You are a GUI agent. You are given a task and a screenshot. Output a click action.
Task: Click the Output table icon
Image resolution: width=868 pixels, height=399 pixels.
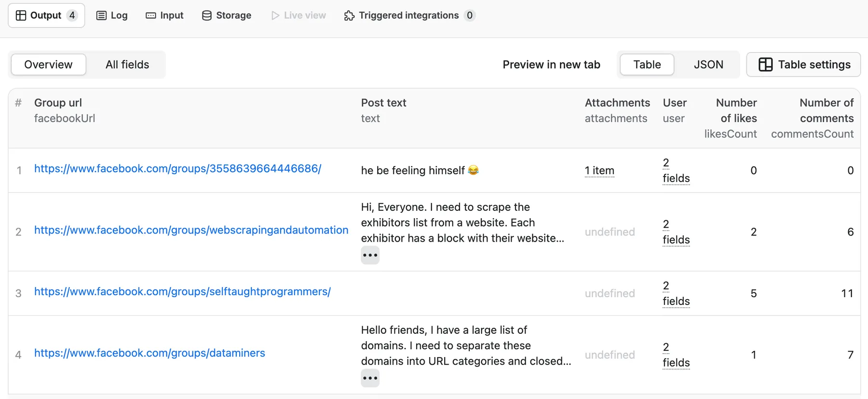coord(21,15)
